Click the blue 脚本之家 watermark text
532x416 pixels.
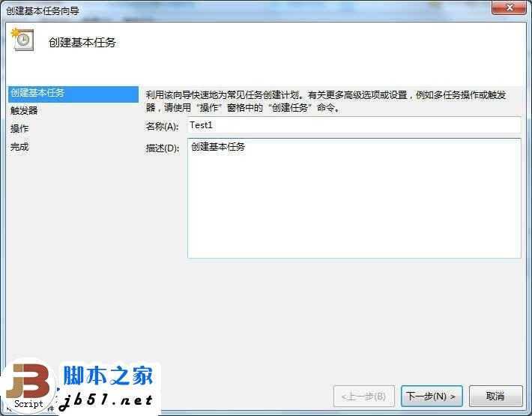108,376
